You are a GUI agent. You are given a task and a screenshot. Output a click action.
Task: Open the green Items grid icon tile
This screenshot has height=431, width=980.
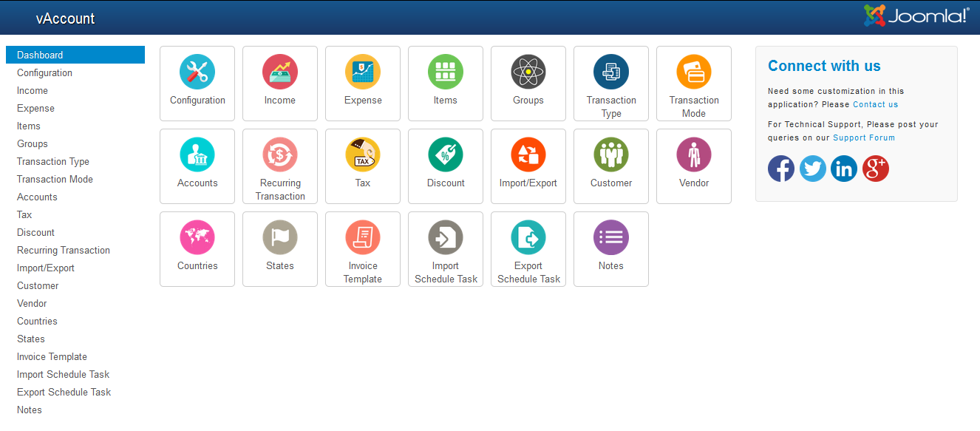click(446, 84)
